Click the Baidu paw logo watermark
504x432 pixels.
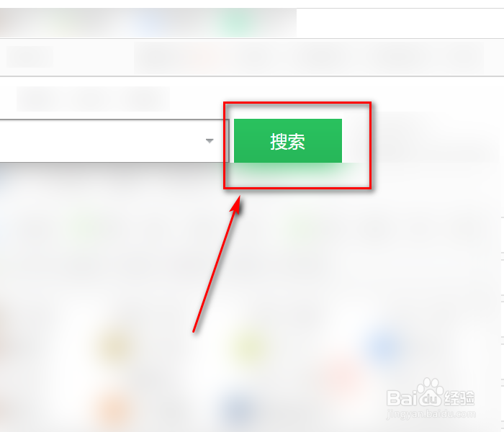point(428,392)
